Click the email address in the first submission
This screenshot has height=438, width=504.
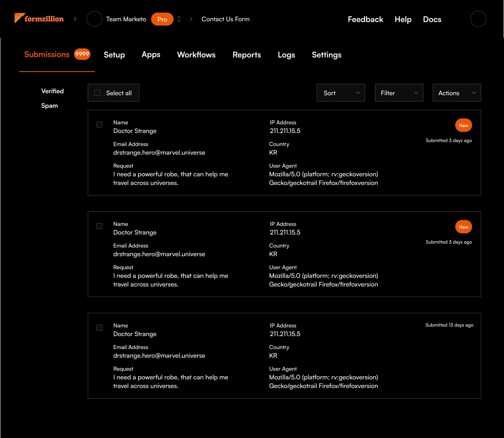pyautogui.click(x=159, y=152)
